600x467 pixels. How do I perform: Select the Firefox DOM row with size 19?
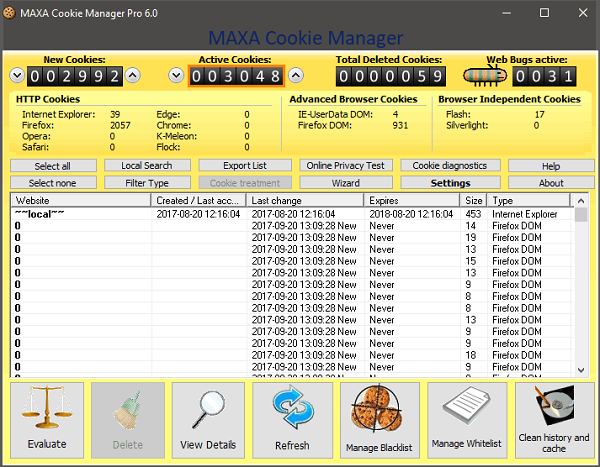[x=293, y=238]
